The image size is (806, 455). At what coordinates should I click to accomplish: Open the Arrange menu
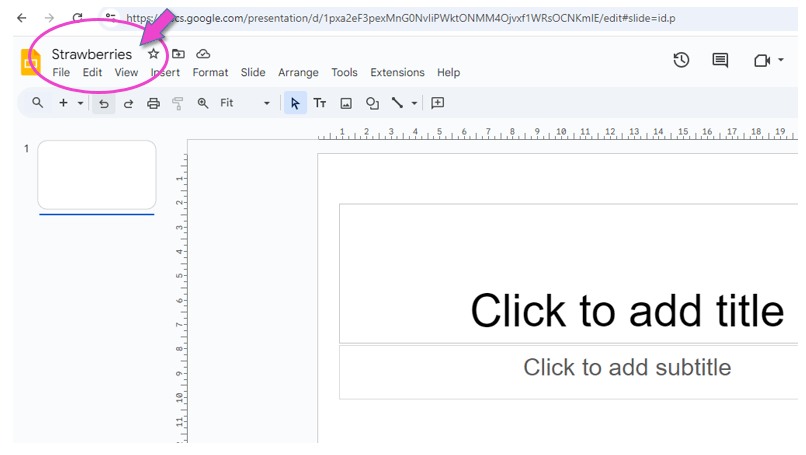coord(298,73)
